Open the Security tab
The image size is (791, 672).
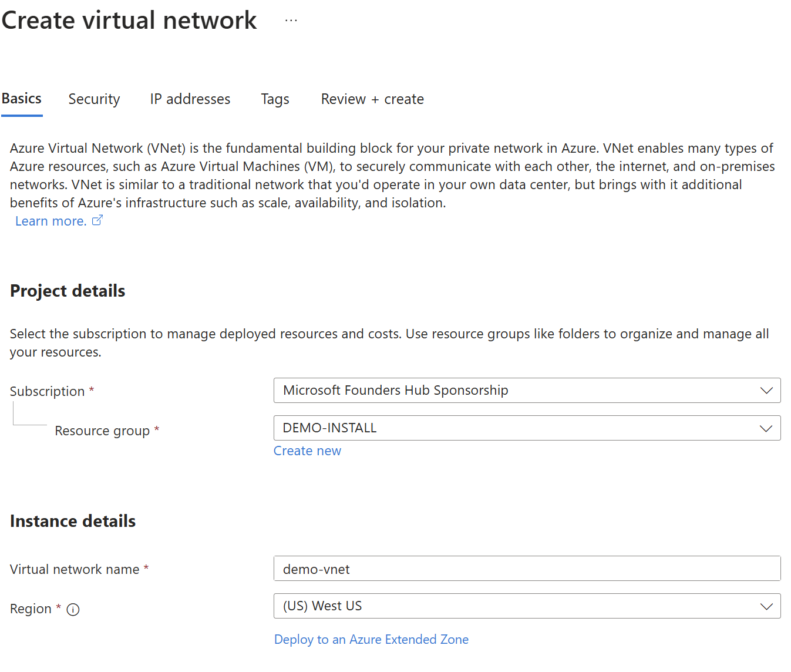point(94,99)
